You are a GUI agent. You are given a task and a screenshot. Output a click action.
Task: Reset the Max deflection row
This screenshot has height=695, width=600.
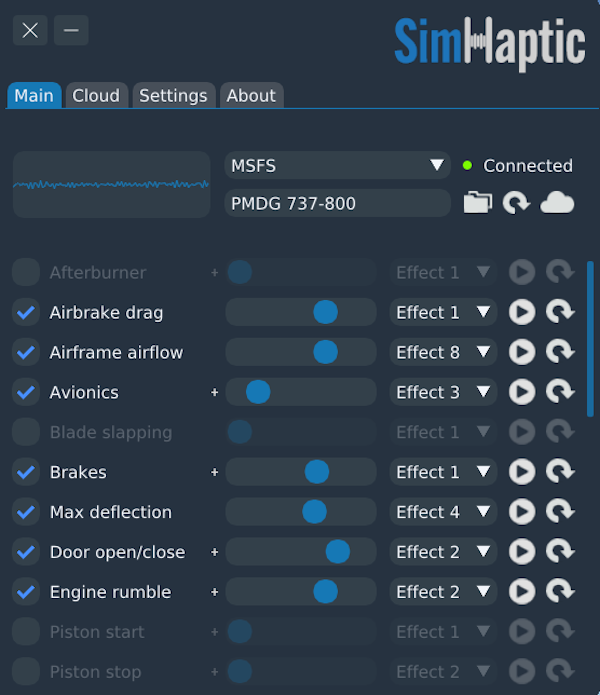[561, 511]
